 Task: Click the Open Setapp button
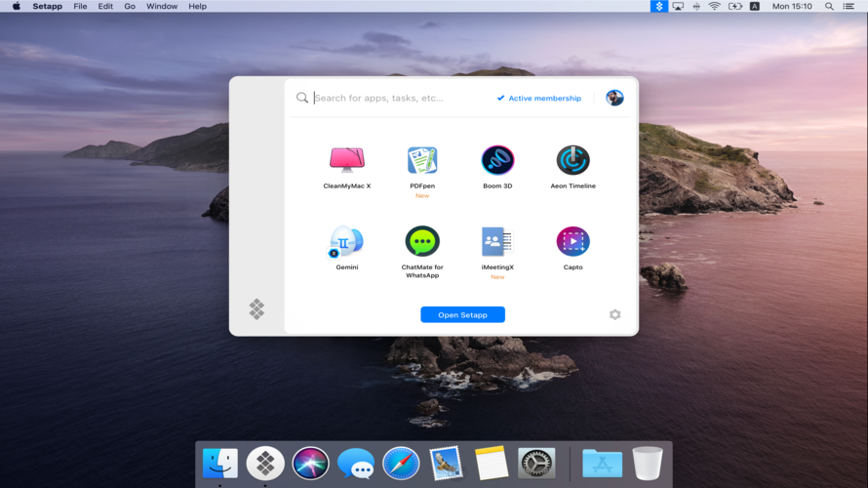click(463, 314)
